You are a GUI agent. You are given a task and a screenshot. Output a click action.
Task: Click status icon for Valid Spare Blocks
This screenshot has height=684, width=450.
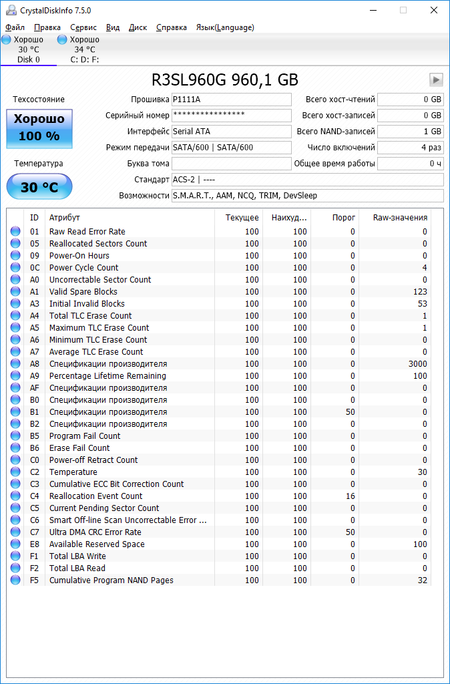16,292
